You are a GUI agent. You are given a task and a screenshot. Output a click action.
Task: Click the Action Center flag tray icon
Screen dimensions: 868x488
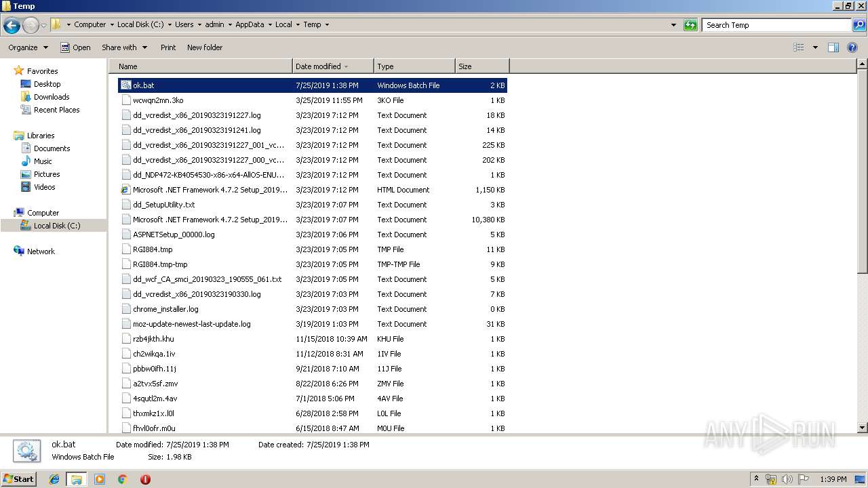804,479
